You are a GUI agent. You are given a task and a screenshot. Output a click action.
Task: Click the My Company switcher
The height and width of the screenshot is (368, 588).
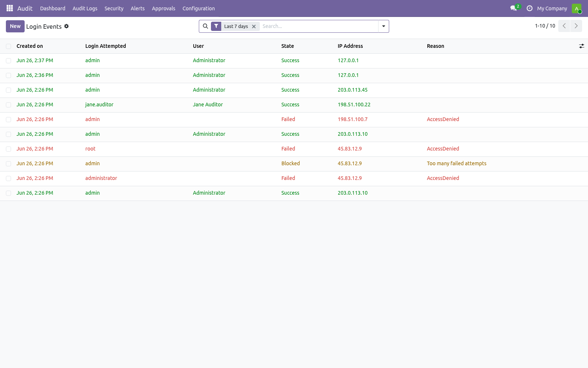pos(552,8)
